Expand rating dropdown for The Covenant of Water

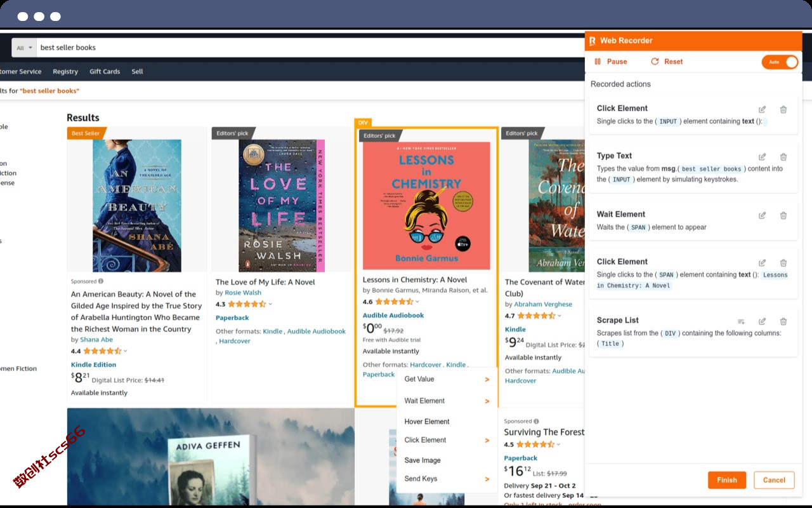coord(560,316)
